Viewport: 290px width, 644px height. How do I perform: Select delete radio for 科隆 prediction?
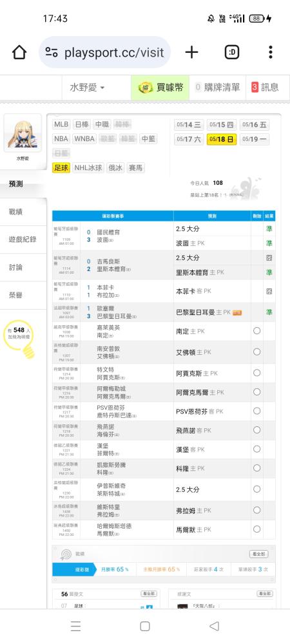pos(256,468)
